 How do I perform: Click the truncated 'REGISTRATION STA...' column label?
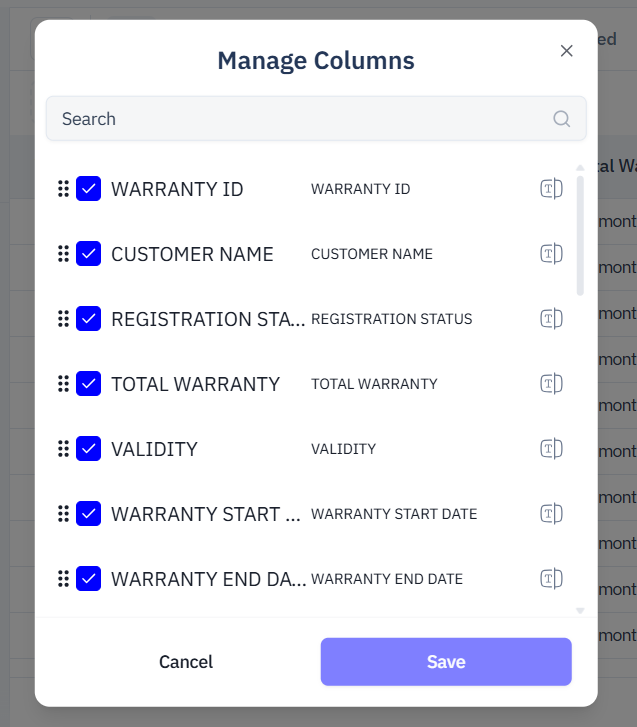point(208,319)
